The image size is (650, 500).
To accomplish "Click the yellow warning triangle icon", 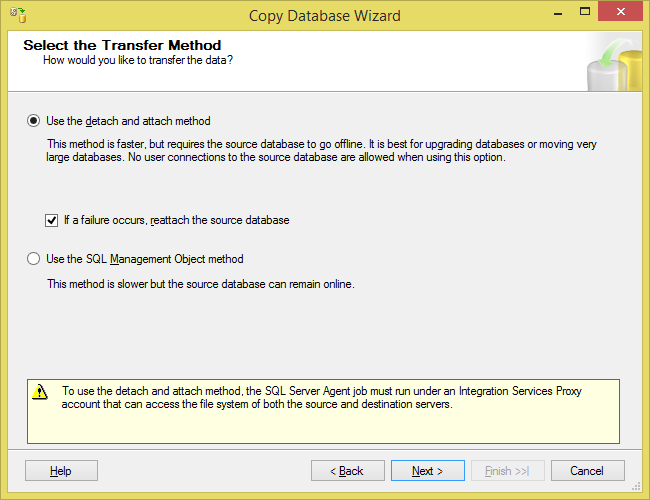I will (40, 393).
